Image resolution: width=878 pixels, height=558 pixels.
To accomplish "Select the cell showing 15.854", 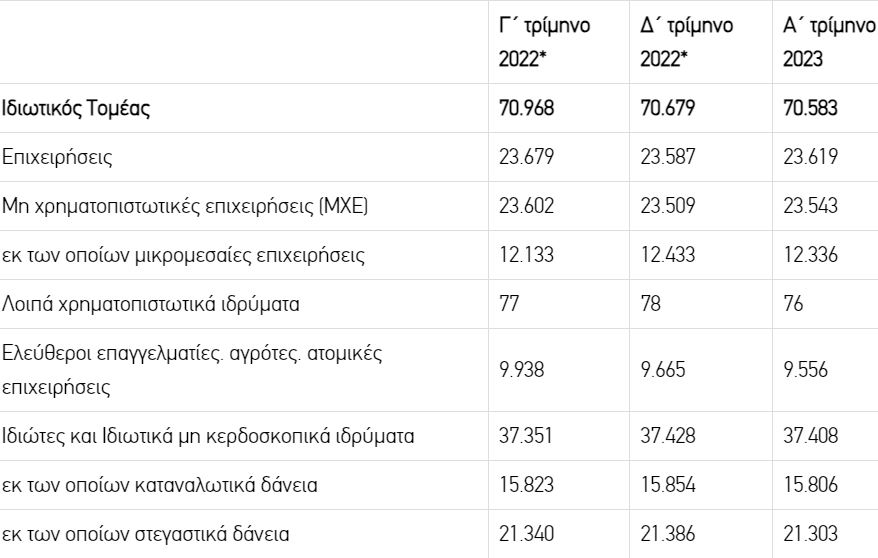I will click(x=668, y=485).
